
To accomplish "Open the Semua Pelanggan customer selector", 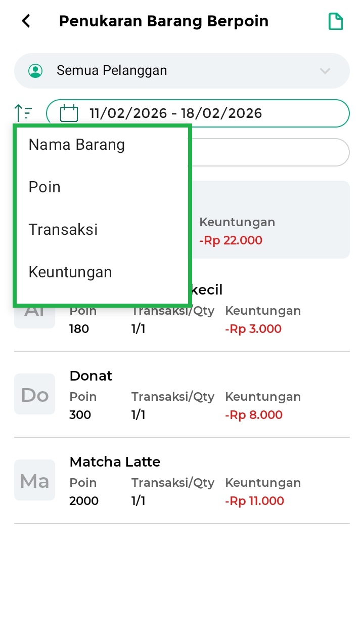I will [x=182, y=71].
